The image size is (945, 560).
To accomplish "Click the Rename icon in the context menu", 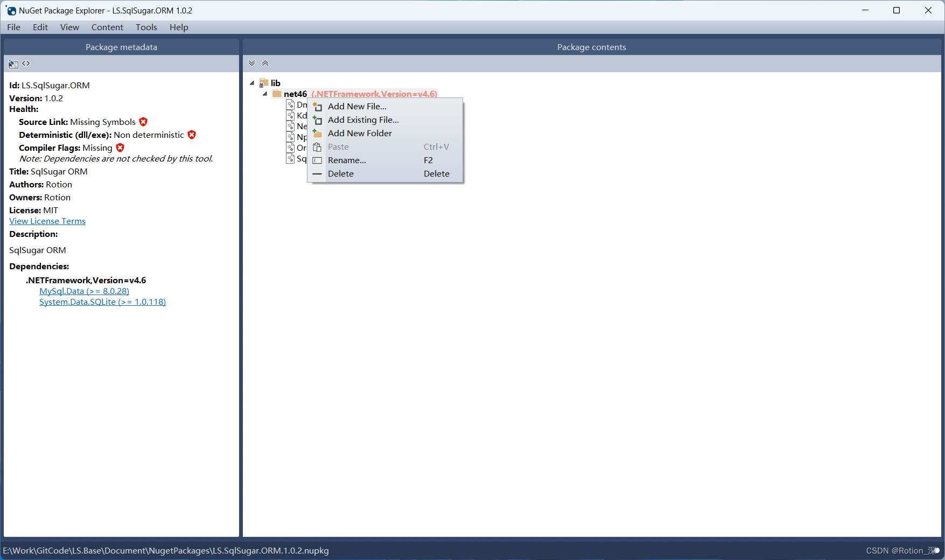I will click(317, 160).
